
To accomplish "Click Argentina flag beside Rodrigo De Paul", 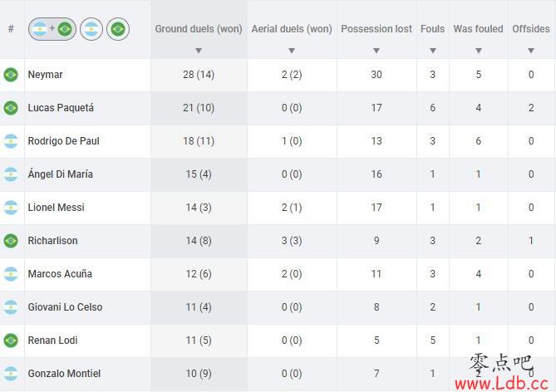I will point(11,141).
